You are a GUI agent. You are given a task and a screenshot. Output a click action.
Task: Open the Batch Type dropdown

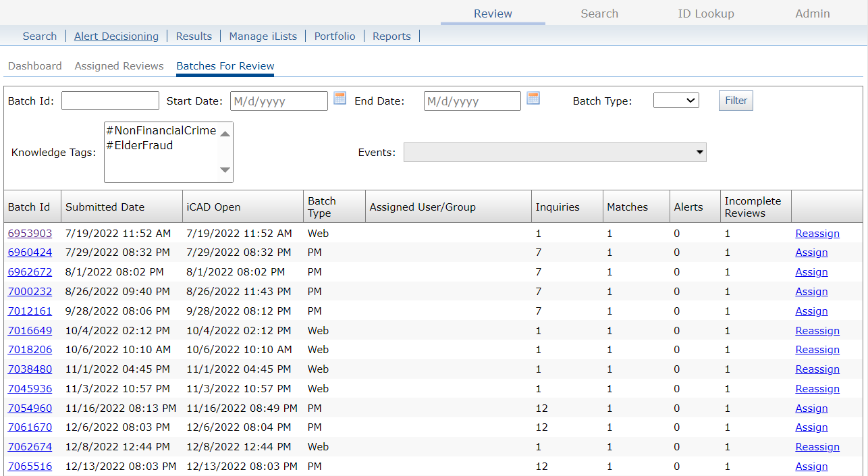coord(676,99)
